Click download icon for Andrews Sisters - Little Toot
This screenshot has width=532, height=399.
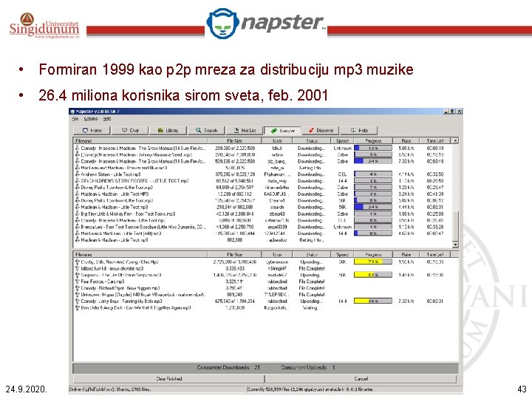coord(78,174)
